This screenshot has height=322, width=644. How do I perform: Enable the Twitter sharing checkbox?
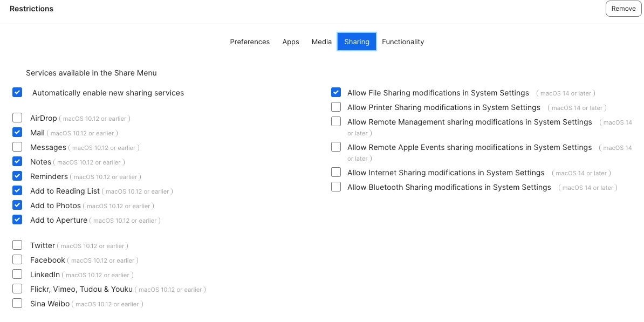tap(17, 245)
